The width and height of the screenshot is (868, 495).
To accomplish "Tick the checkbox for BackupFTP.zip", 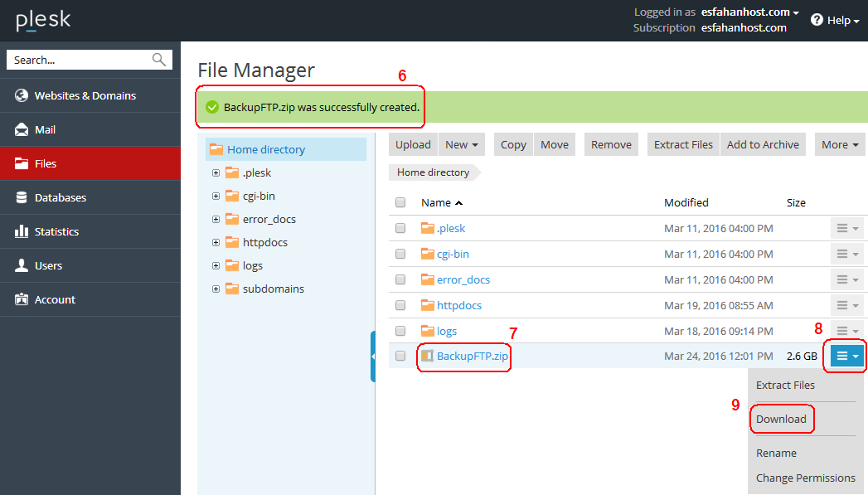I will coord(400,356).
